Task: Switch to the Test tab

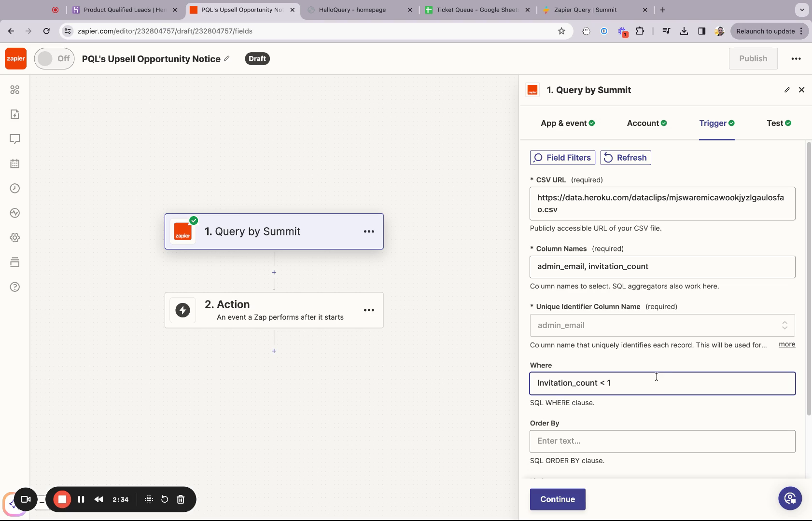Action: (775, 123)
